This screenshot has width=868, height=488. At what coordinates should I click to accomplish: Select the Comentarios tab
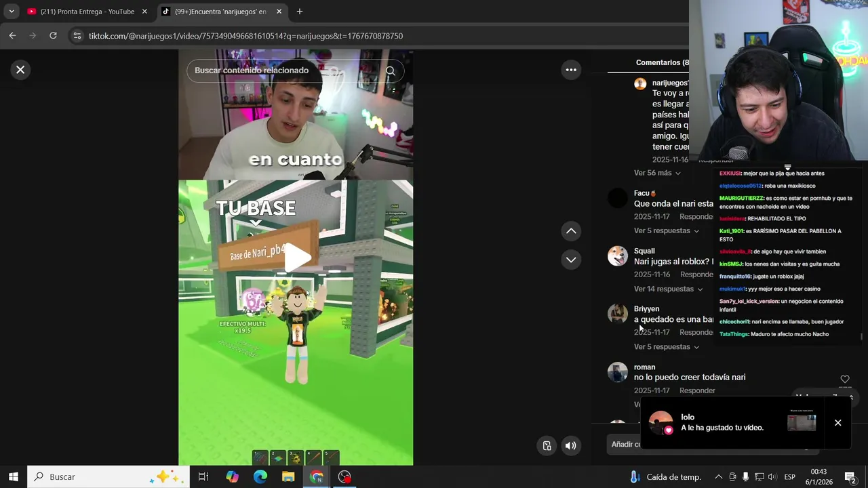[662, 62]
